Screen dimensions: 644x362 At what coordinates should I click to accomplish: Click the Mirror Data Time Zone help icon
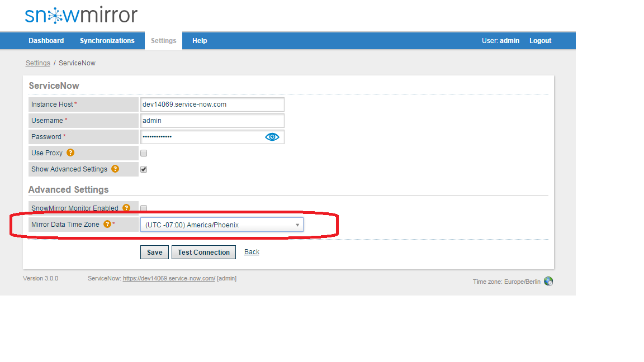click(107, 224)
